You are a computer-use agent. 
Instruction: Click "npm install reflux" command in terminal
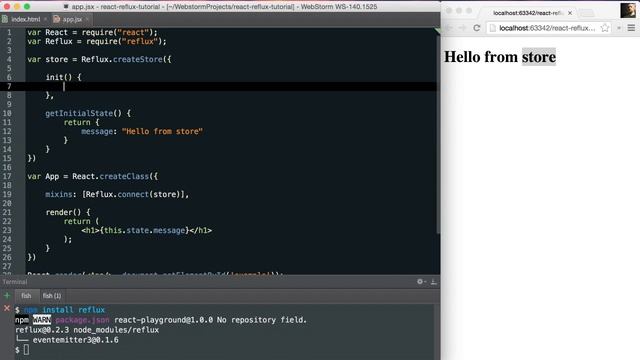[x=64, y=310]
